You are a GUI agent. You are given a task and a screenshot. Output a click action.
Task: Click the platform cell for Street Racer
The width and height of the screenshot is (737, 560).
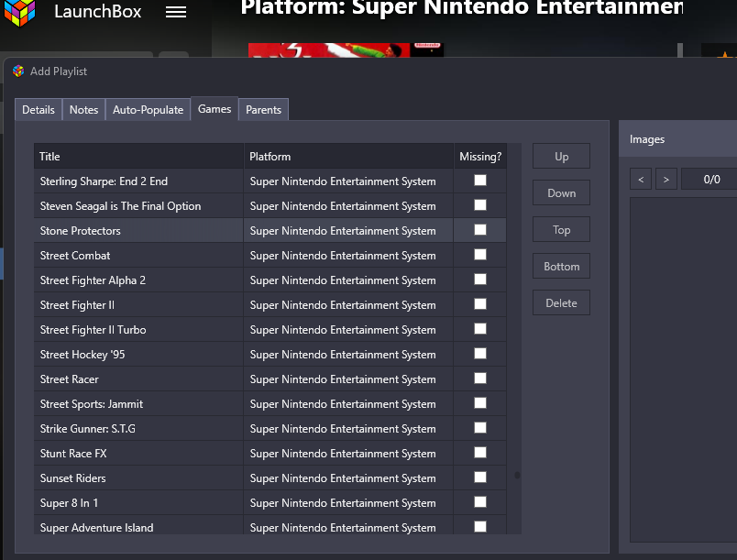348,379
